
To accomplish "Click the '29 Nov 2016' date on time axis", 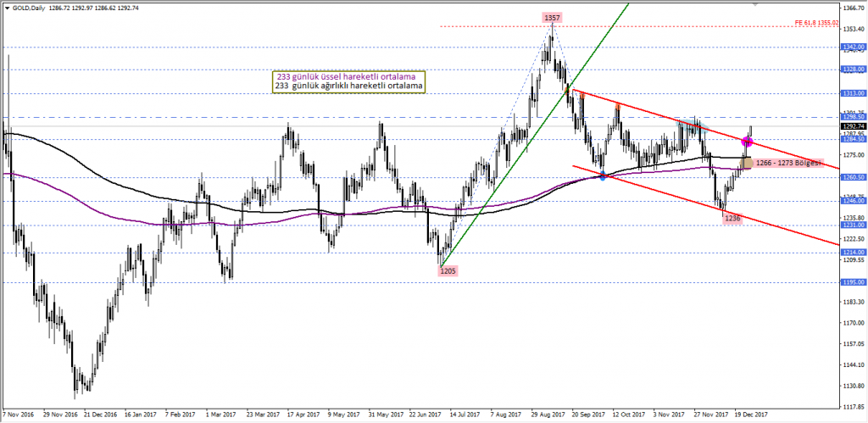I will [60, 415].
